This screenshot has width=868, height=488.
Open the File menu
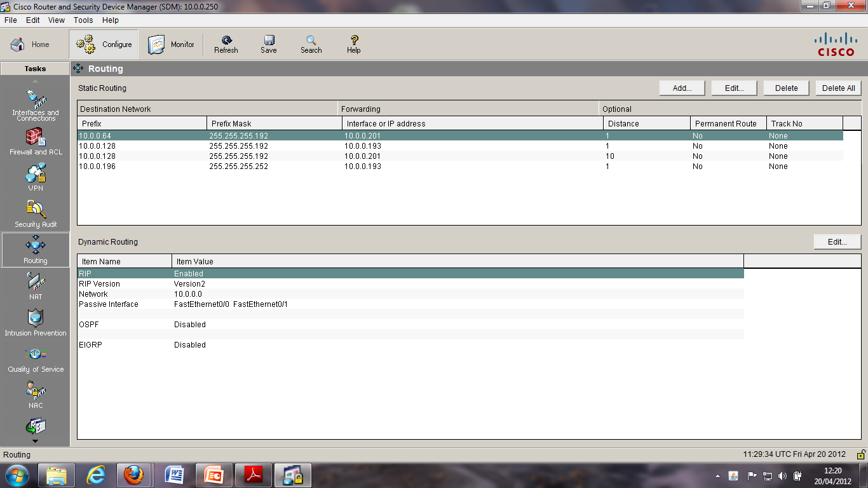coord(11,20)
